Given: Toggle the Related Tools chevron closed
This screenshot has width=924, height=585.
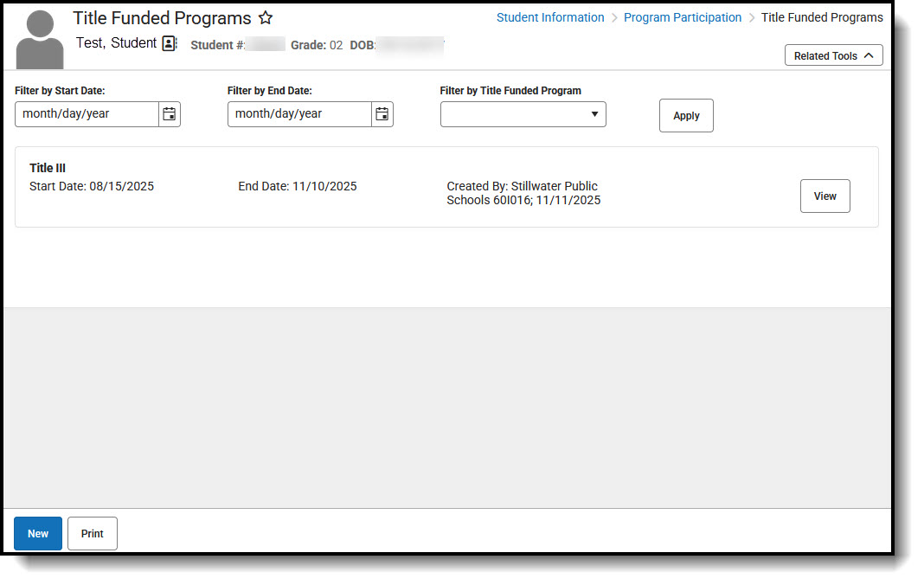Looking at the screenshot, I should pos(869,55).
